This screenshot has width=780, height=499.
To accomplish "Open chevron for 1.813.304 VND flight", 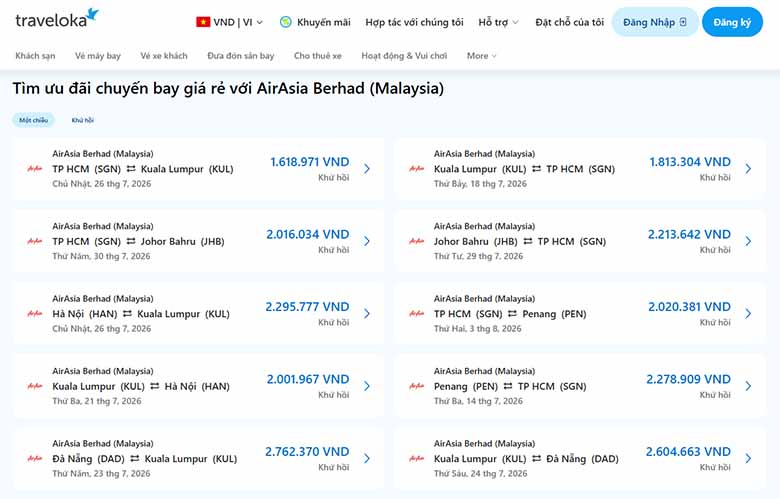I will [748, 169].
